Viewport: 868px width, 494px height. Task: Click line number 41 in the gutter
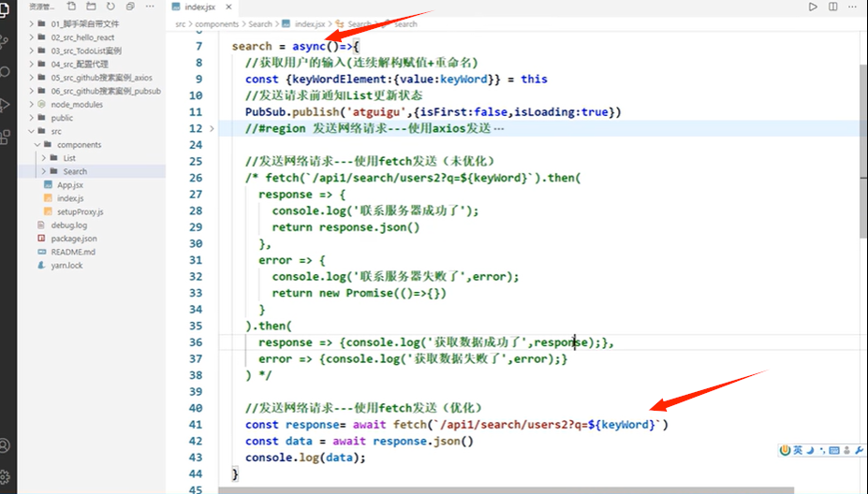pos(196,425)
